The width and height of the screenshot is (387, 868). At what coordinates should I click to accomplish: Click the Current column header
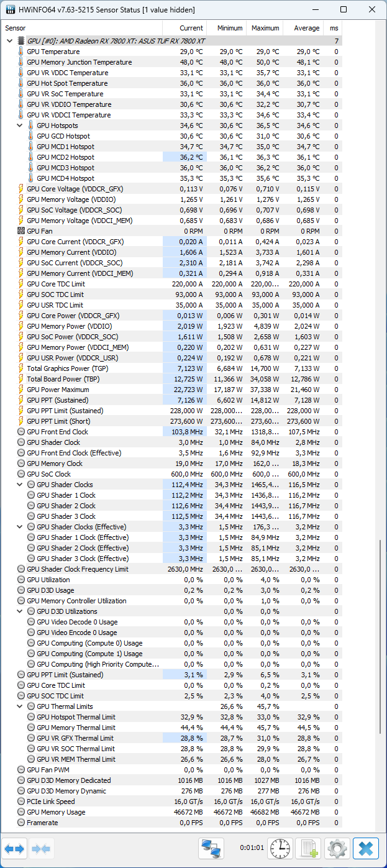(184, 28)
